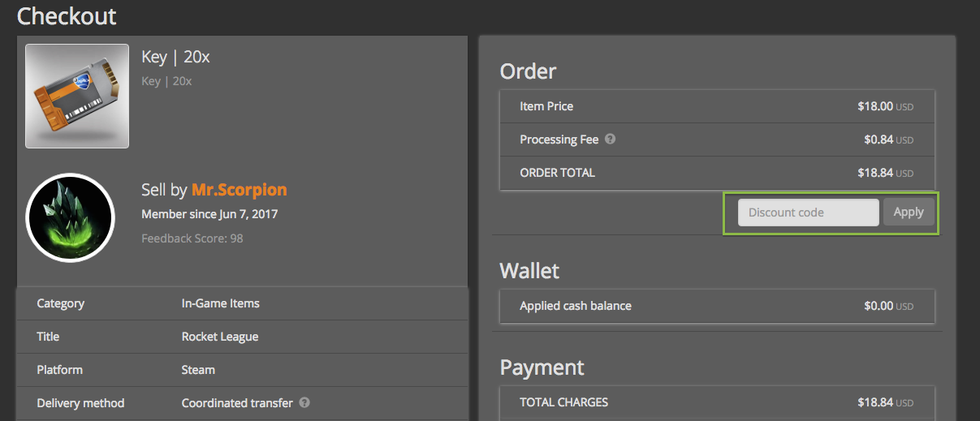Click the In-Game Items category value
The height and width of the screenshot is (421, 980).
pyautogui.click(x=220, y=303)
